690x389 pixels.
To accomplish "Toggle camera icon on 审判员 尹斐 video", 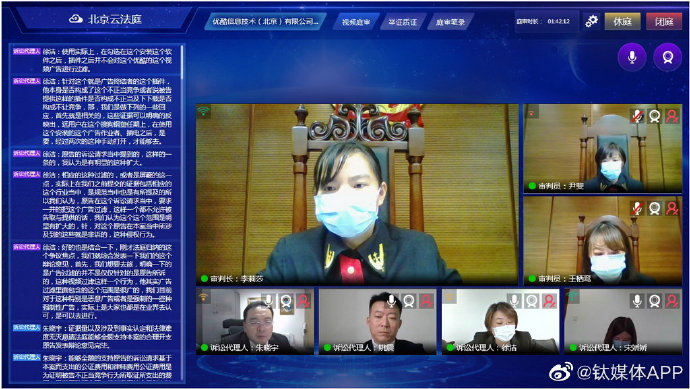I will tap(654, 116).
